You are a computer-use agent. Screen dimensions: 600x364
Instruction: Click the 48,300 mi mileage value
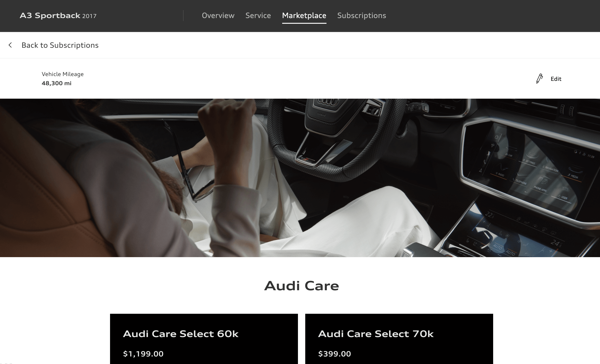point(56,83)
